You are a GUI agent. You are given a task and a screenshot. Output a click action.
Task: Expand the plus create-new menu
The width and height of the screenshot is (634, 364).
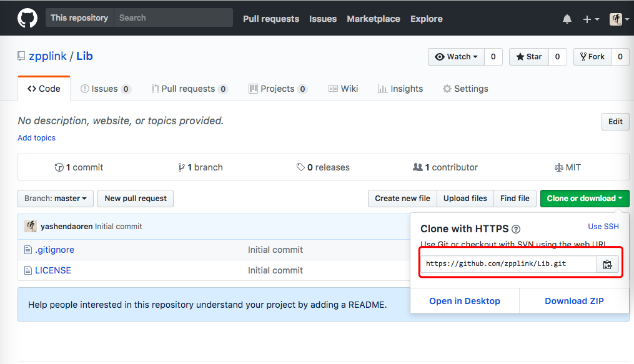pos(590,19)
